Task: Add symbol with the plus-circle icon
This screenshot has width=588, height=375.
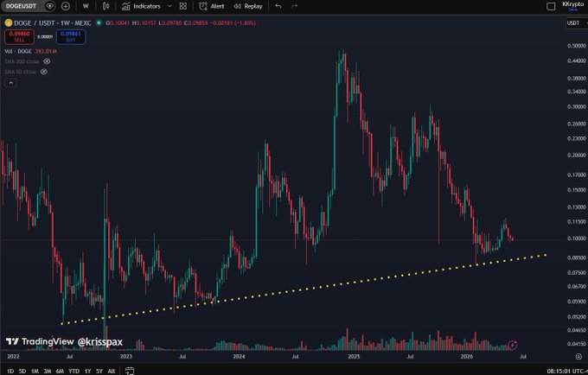Action: tap(66, 6)
